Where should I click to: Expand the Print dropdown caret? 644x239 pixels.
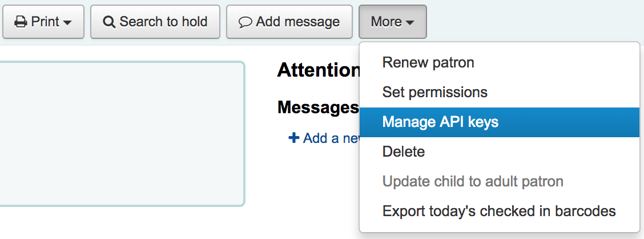pyautogui.click(x=67, y=23)
